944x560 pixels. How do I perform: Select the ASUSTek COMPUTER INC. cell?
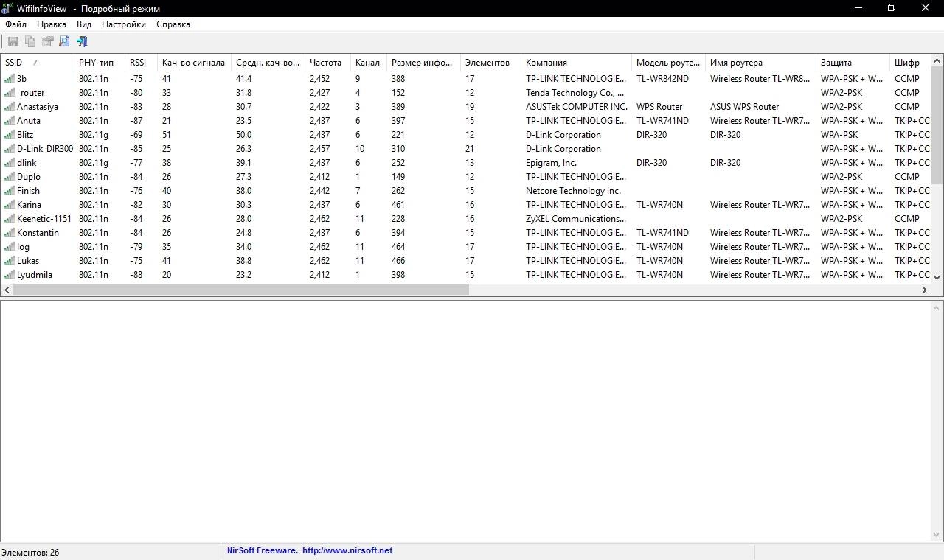coord(576,107)
